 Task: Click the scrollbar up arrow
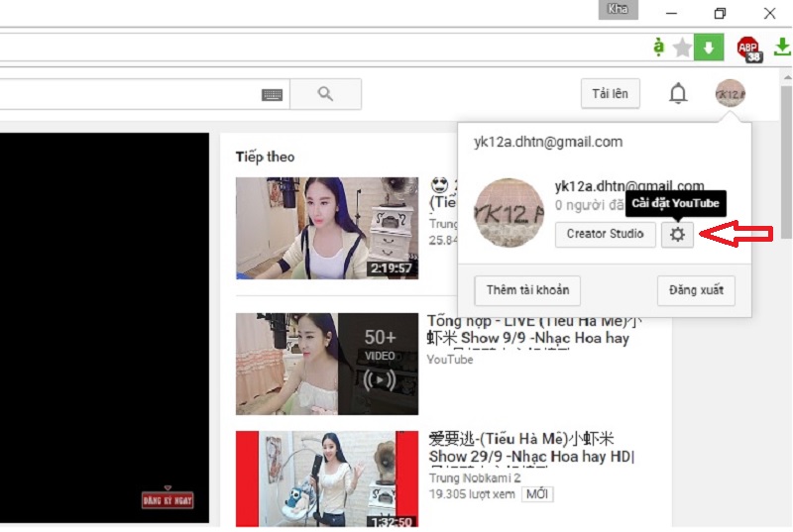[787, 77]
